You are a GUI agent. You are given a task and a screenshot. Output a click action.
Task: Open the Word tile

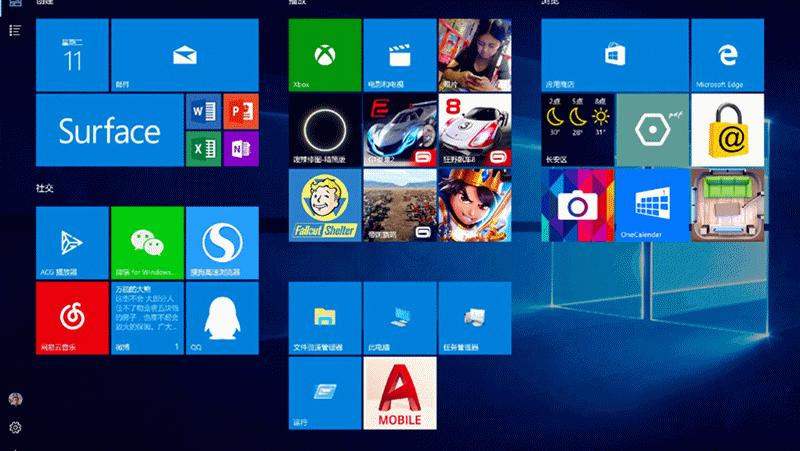pos(202,111)
